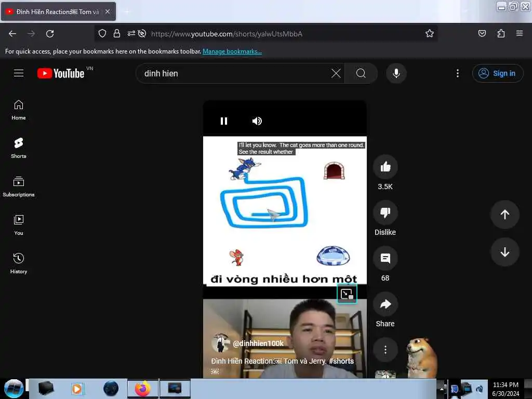This screenshot has width=532, height=399.
Task: Open site permissions icon in address bar
Action: [131, 34]
